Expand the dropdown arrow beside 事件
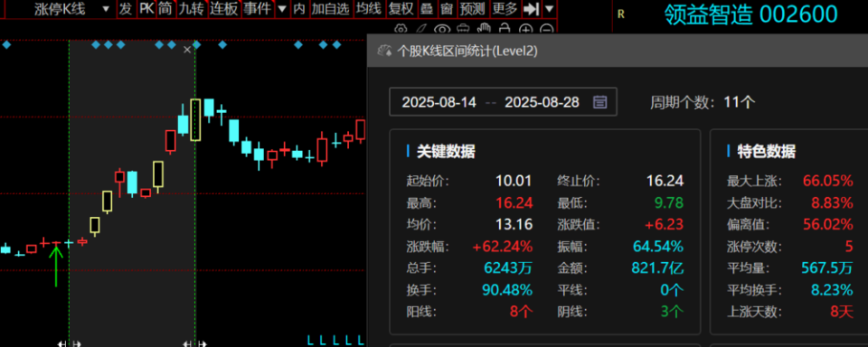 (282, 9)
